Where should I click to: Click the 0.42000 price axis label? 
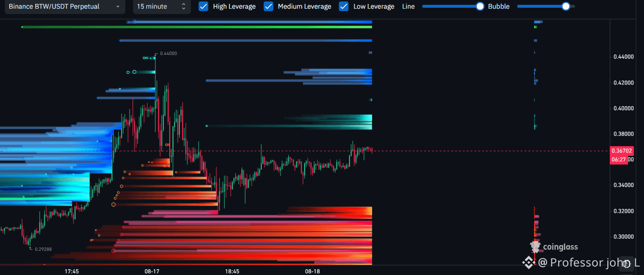tap(623, 82)
